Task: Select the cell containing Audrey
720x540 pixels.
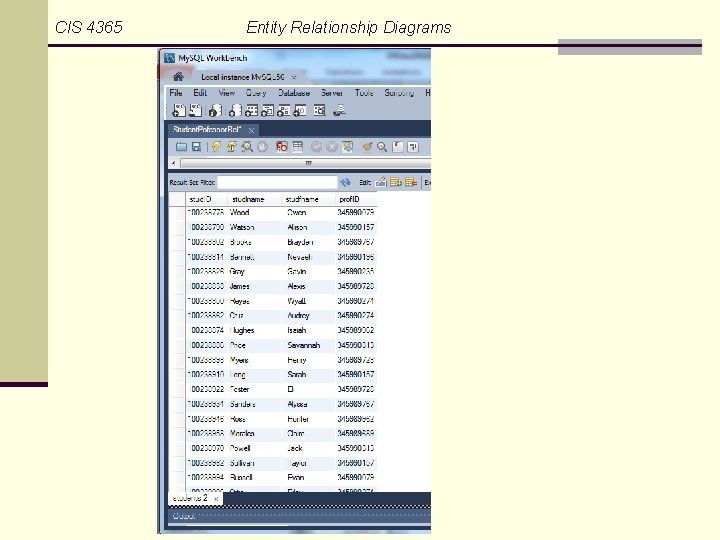Action: 308,315
